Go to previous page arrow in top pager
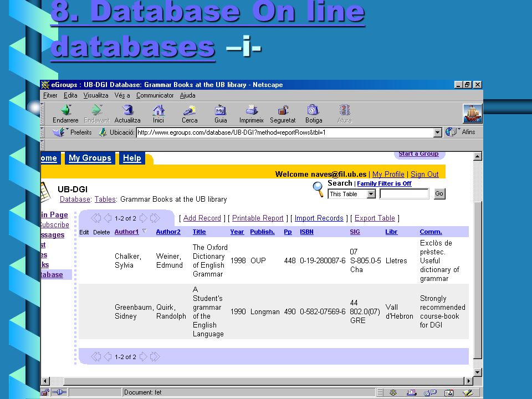 [x=108, y=218]
